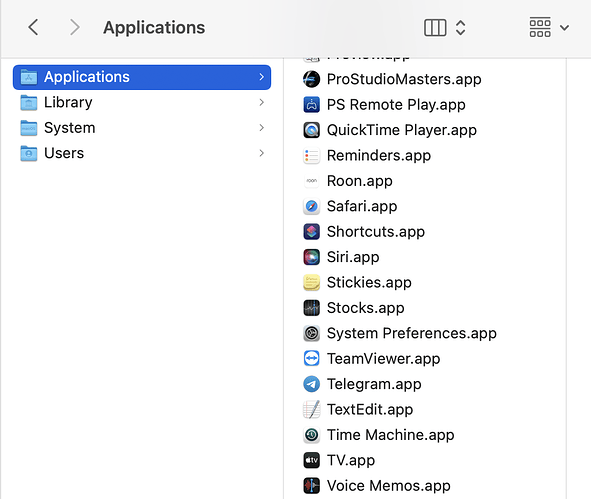Click the Stickies.app yellow notes icon
Image resolution: width=591 pixels, height=499 pixels.
pos(311,282)
